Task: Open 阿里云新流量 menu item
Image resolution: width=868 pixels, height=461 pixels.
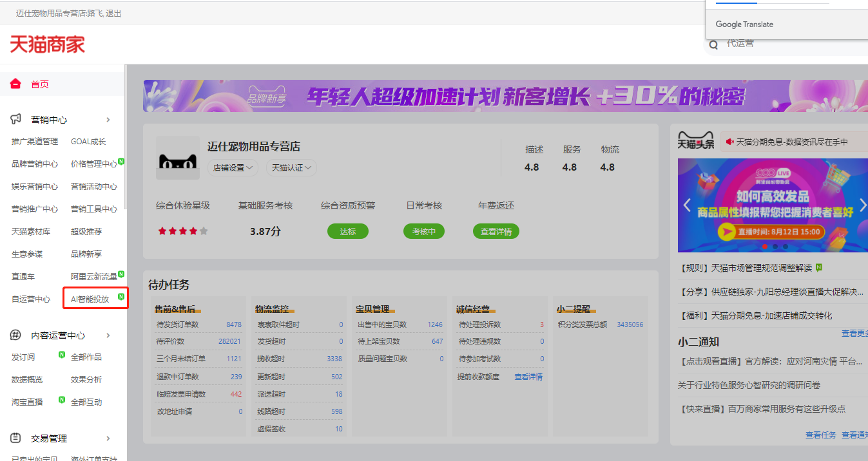Action: (x=94, y=277)
